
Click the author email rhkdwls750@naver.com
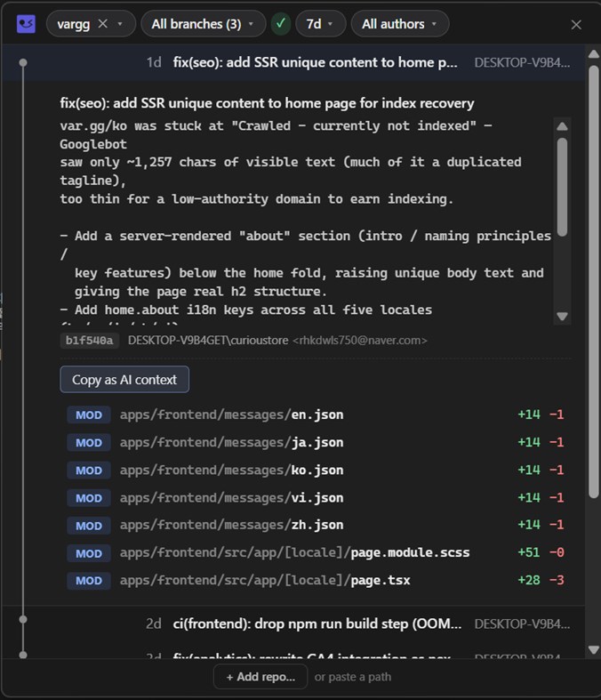click(x=360, y=341)
